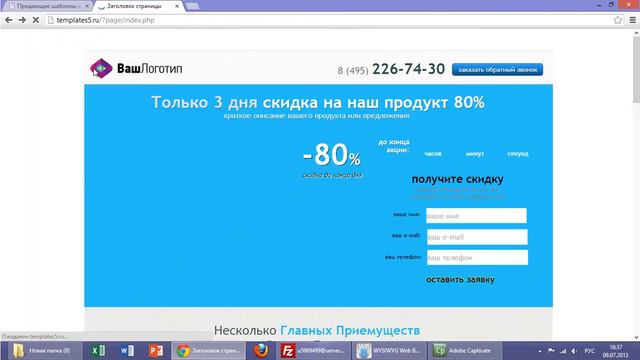Click the ваш e-mail input field
The height and width of the screenshot is (360, 640).
tap(477, 237)
